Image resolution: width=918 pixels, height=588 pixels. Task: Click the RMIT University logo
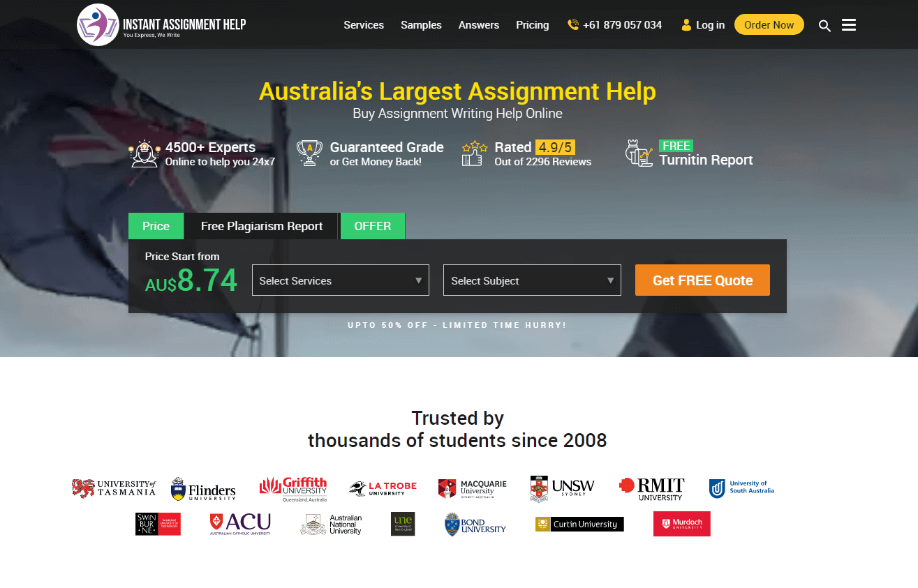651,488
